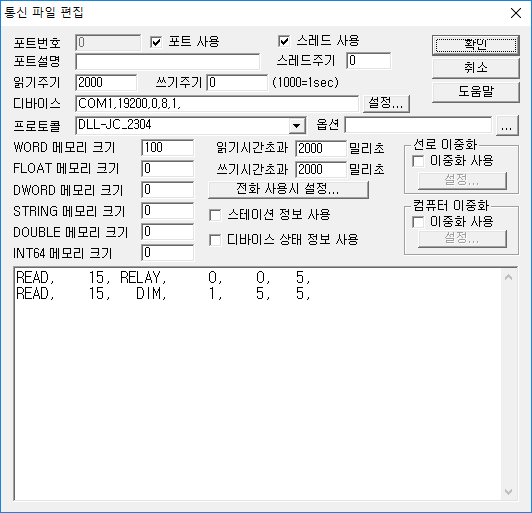Close the 통신 파일 편집 dialog
532x513 pixels.
(x=516, y=13)
